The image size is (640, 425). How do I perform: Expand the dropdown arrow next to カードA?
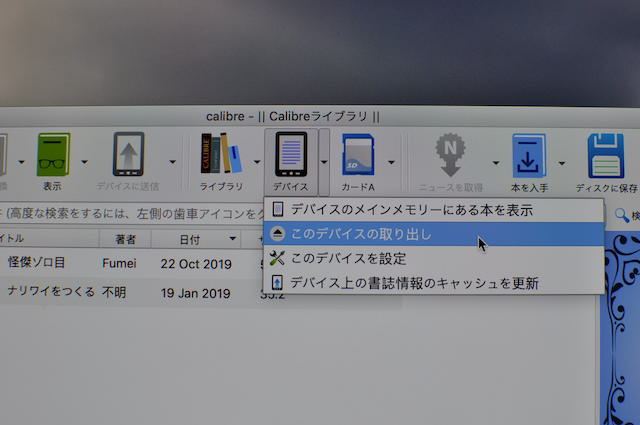391,162
